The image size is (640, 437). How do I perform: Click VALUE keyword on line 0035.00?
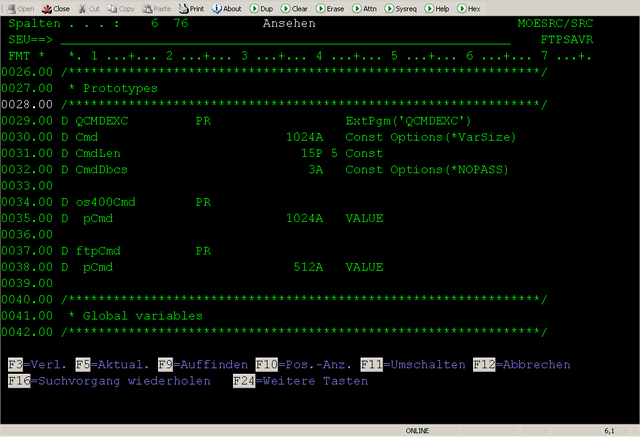click(x=364, y=218)
